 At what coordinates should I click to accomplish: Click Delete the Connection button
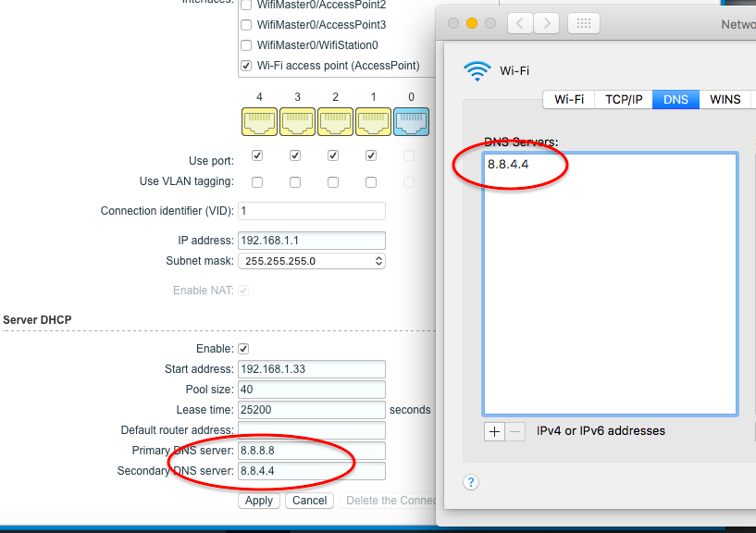(x=390, y=501)
